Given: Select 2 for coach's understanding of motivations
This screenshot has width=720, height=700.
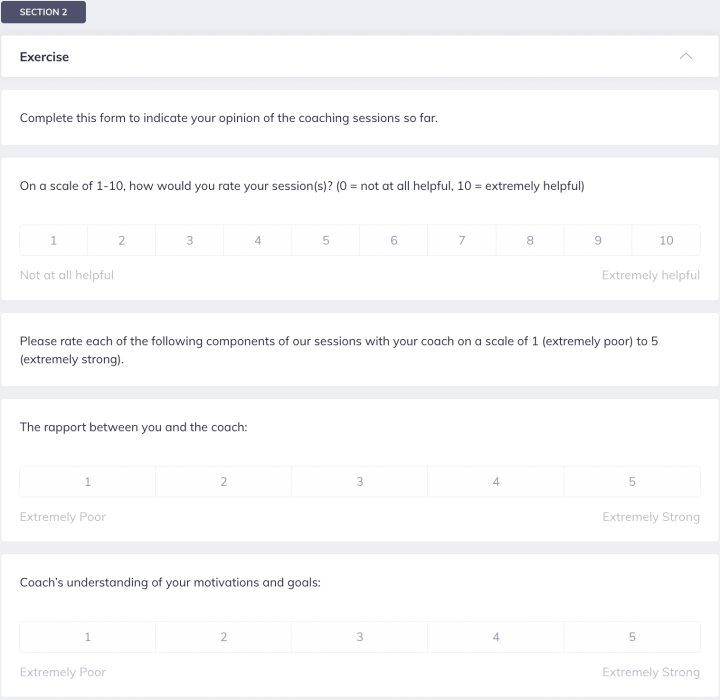Looking at the screenshot, I should pyautogui.click(x=224, y=637).
